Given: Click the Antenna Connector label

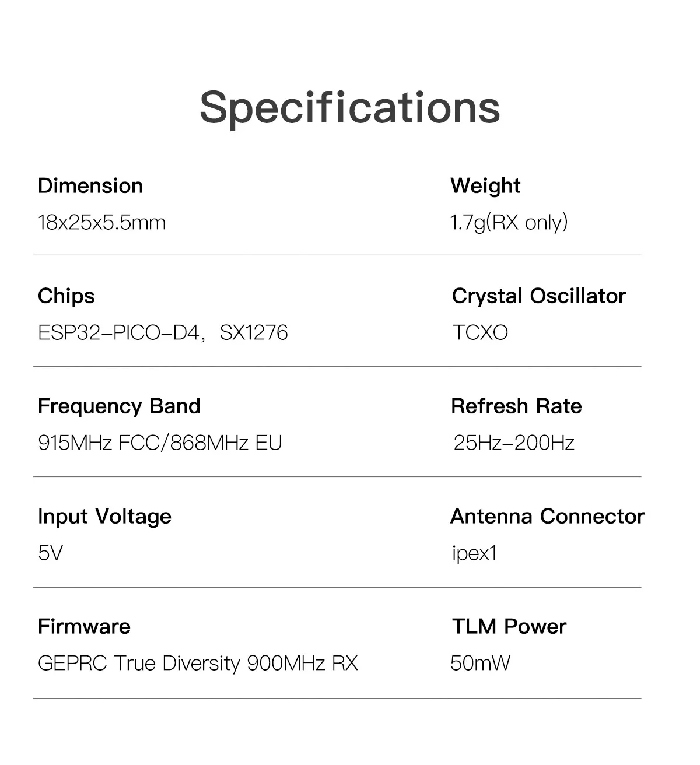Looking at the screenshot, I should point(547,517).
